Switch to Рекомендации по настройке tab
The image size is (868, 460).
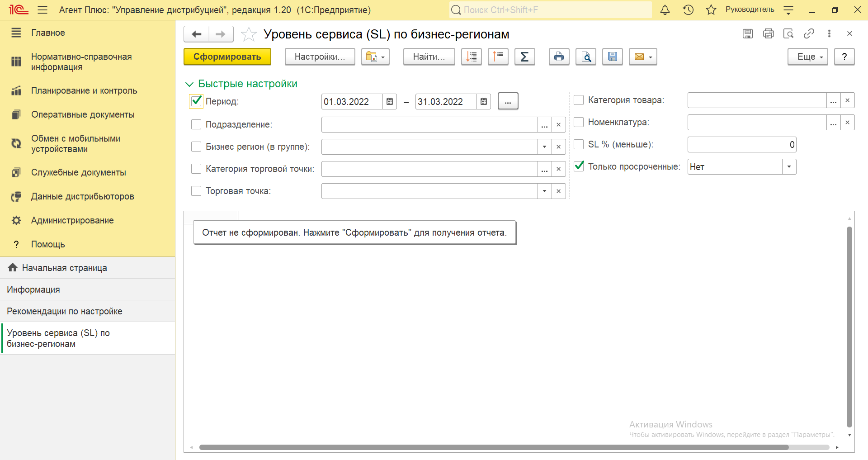click(x=87, y=311)
